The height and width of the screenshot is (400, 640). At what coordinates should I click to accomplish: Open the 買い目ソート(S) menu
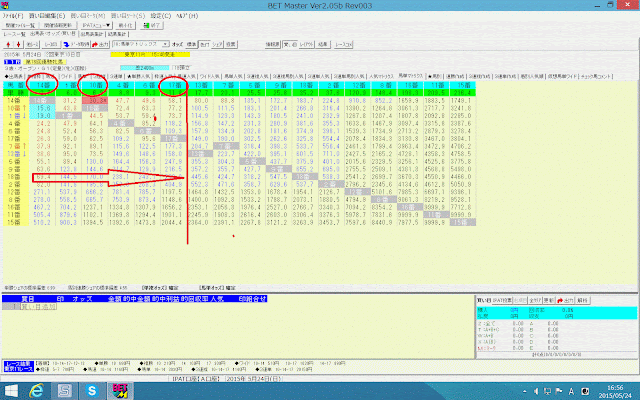(x=128, y=16)
